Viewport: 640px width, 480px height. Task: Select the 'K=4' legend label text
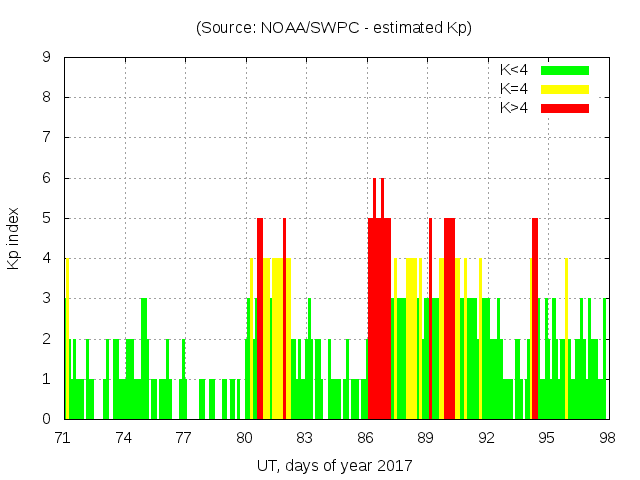pyautogui.click(x=514, y=89)
